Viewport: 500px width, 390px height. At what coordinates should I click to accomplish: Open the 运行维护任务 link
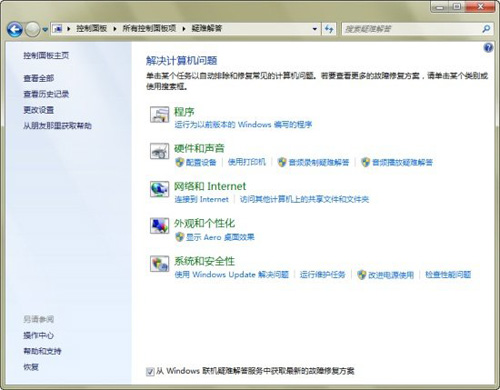click(322, 275)
